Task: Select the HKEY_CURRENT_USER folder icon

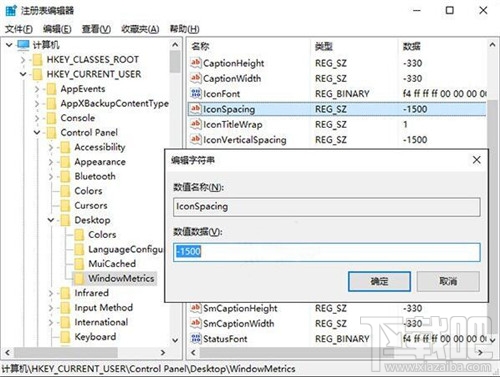Action: [x=37, y=74]
